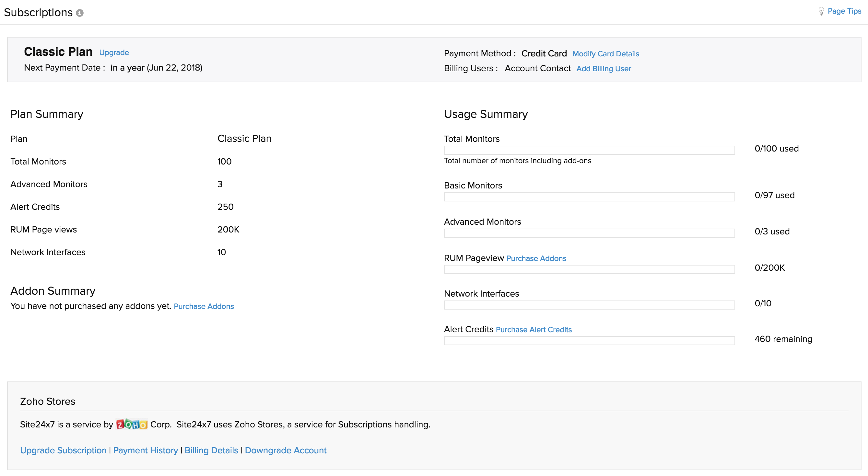Image resolution: width=868 pixels, height=476 pixels.
Task: Click the Total Monitors usage bar
Action: tap(589, 150)
